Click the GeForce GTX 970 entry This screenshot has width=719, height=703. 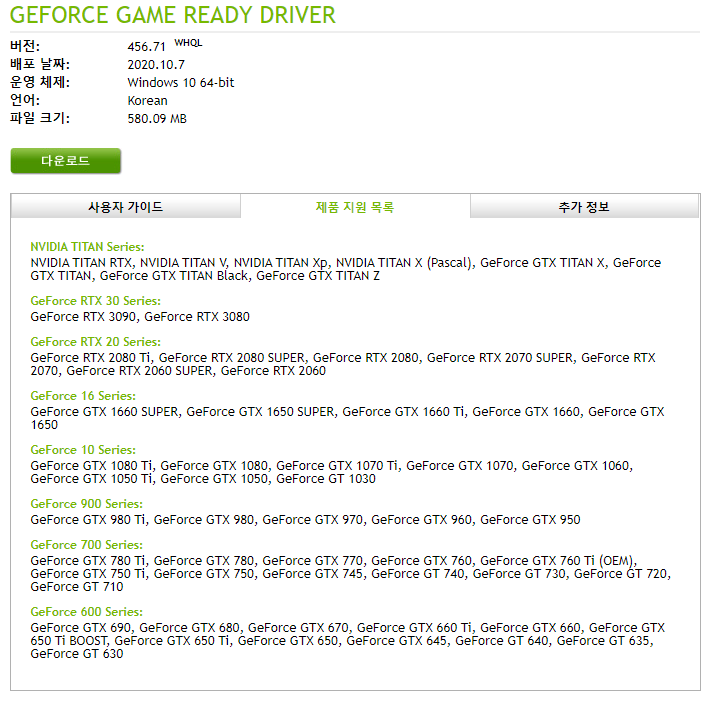[313, 520]
